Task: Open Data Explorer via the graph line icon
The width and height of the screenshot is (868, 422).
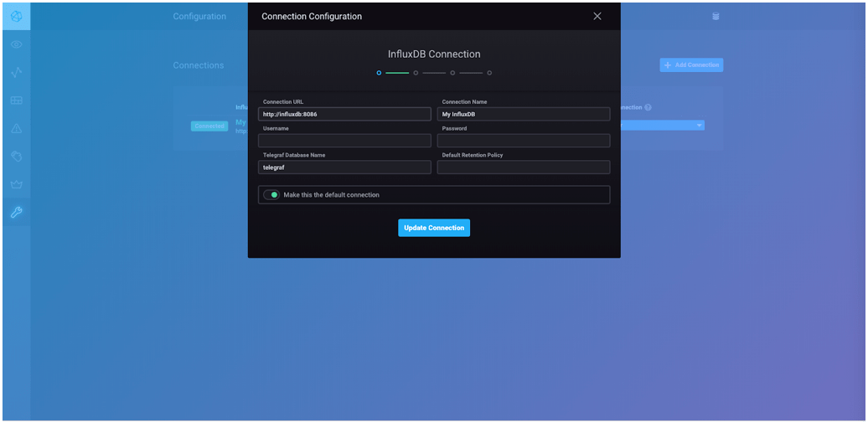Action: [x=17, y=72]
